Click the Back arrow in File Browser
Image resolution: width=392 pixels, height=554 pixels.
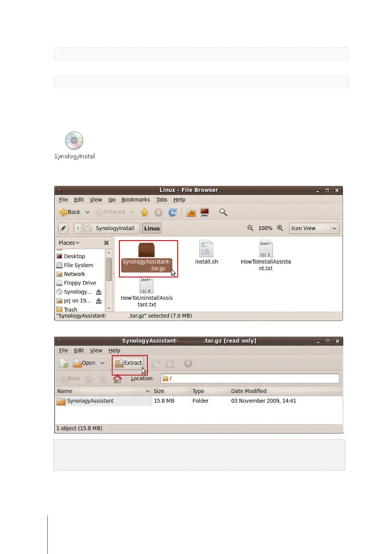click(69, 212)
